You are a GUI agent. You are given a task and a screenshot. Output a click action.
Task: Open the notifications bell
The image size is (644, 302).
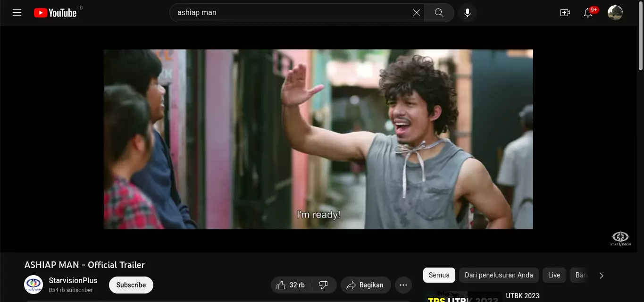[588, 13]
